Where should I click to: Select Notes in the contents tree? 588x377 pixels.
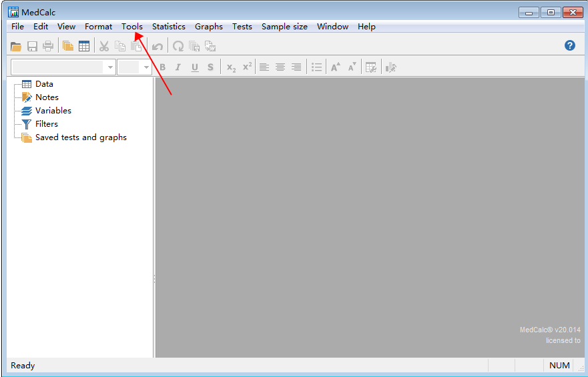(47, 97)
